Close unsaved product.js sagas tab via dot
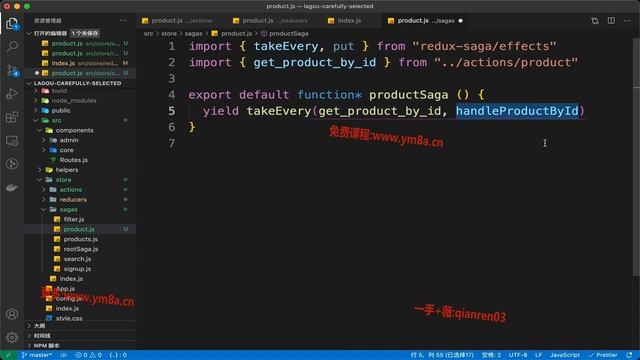640x360 pixels. point(460,21)
